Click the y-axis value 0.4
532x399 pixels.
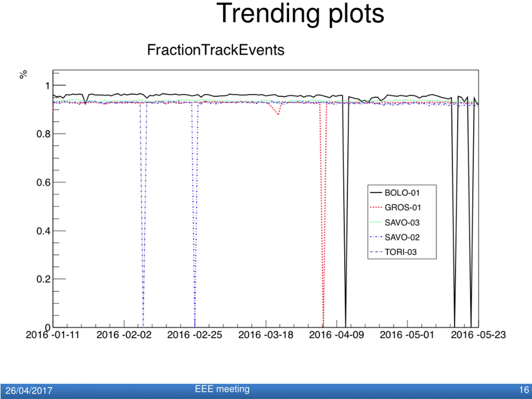click(43, 231)
